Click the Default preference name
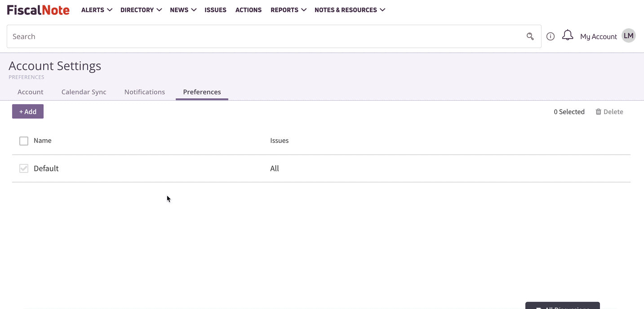The width and height of the screenshot is (644, 309). coord(46,168)
